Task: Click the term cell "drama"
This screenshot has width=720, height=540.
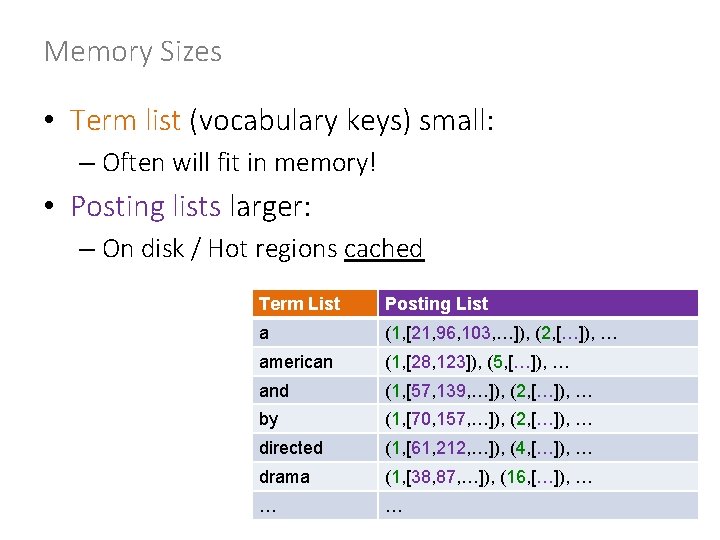Action: click(285, 477)
